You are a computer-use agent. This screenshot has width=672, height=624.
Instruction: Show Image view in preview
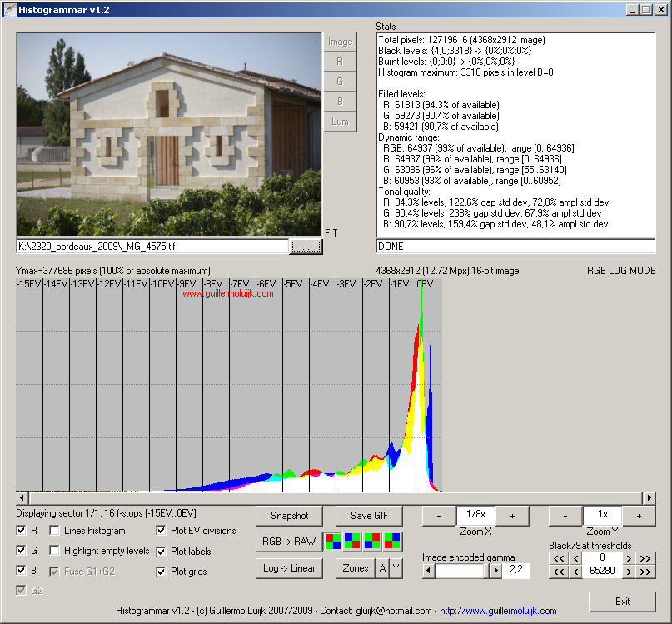coord(340,42)
